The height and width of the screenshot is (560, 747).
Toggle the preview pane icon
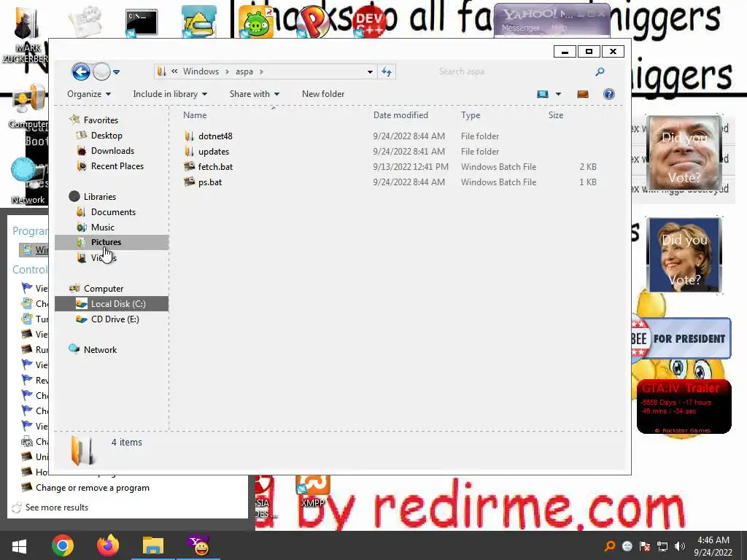[x=583, y=94]
